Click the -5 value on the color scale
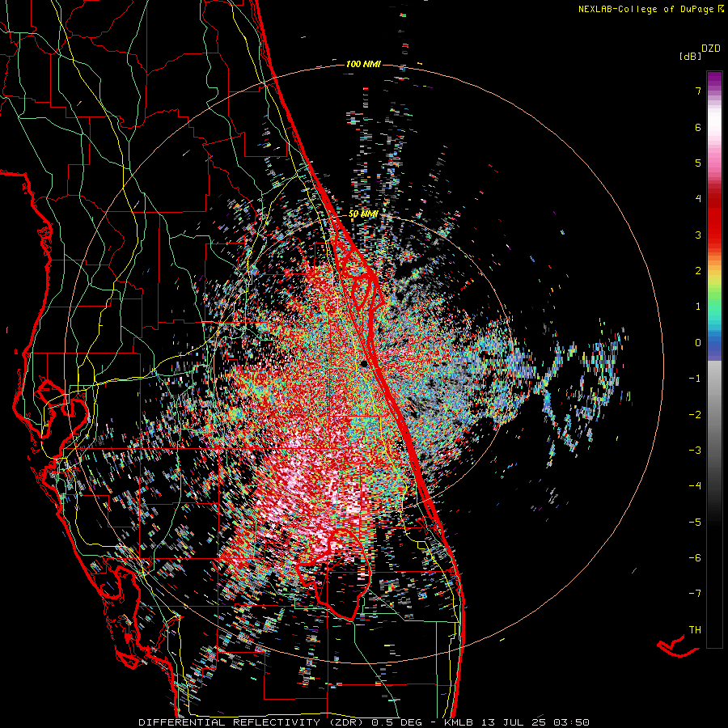This screenshot has width=728, height=728. [695, 522]
